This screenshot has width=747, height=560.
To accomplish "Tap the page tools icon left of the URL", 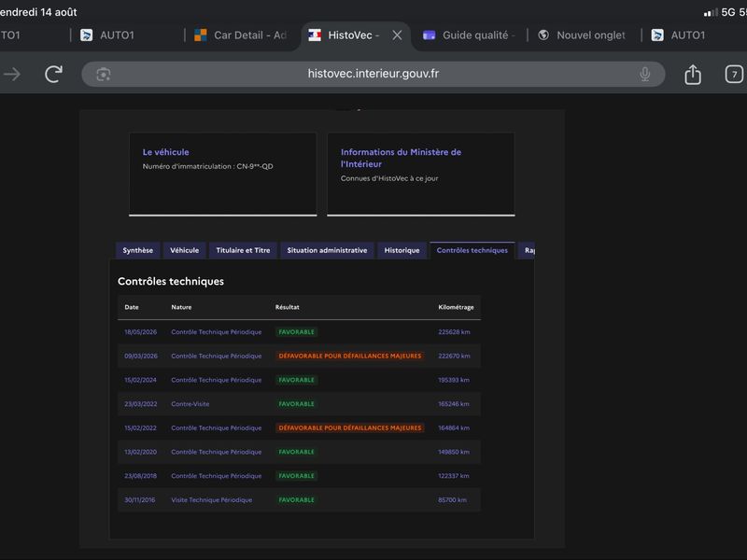I will (104, 74).
